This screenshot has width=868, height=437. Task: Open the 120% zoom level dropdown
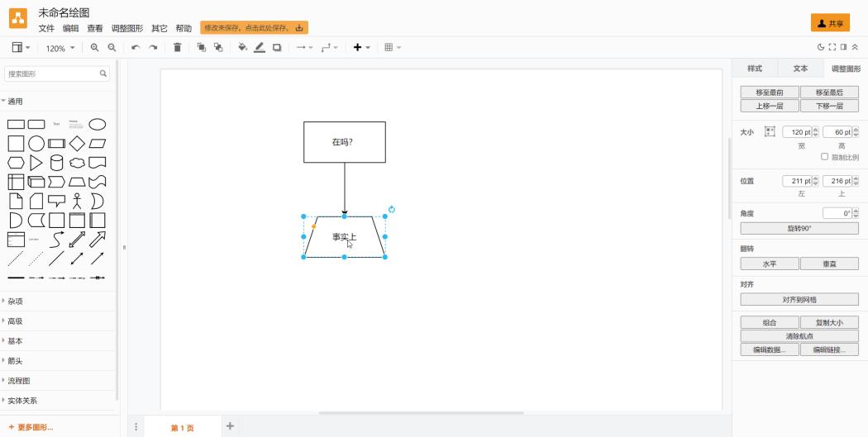click(60, 48)
